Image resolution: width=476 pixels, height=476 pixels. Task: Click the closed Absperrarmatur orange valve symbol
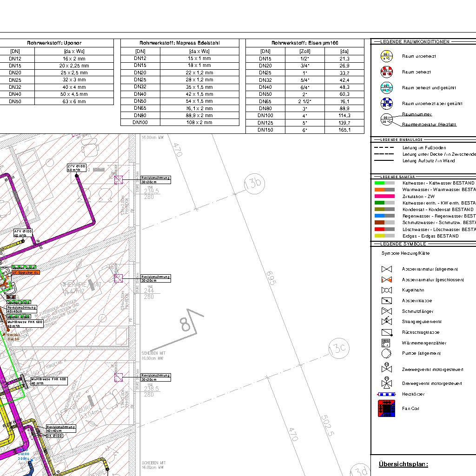tap(386, 280)
